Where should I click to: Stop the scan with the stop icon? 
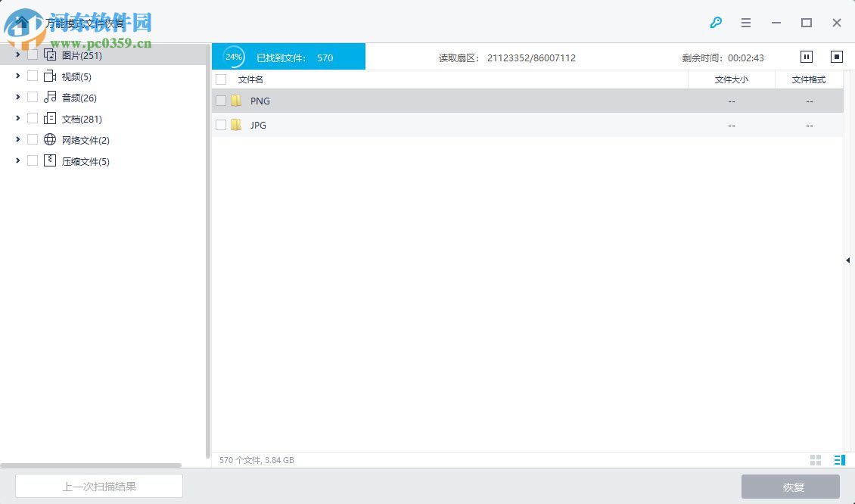836,57
